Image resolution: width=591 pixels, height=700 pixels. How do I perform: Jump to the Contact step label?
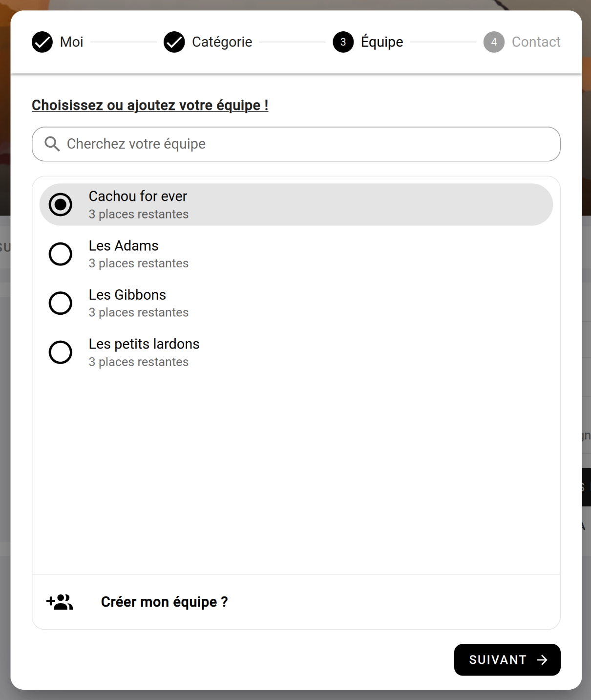click(x=536, y=42)
